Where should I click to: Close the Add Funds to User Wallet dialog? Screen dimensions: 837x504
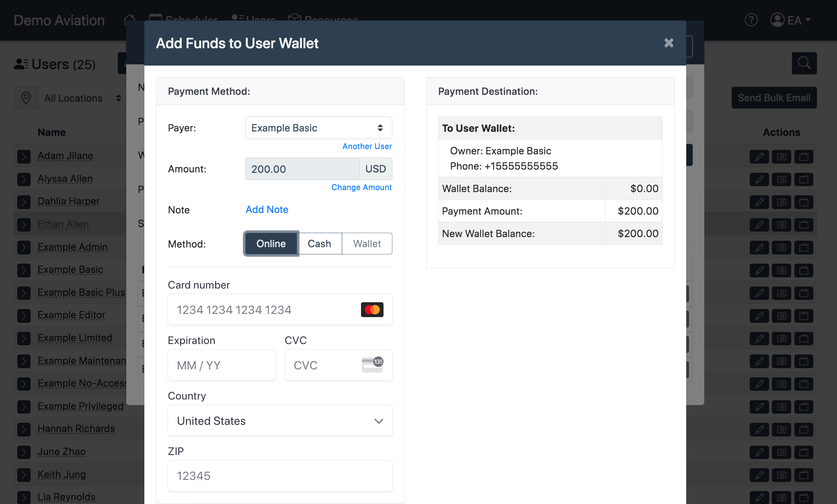669,43
